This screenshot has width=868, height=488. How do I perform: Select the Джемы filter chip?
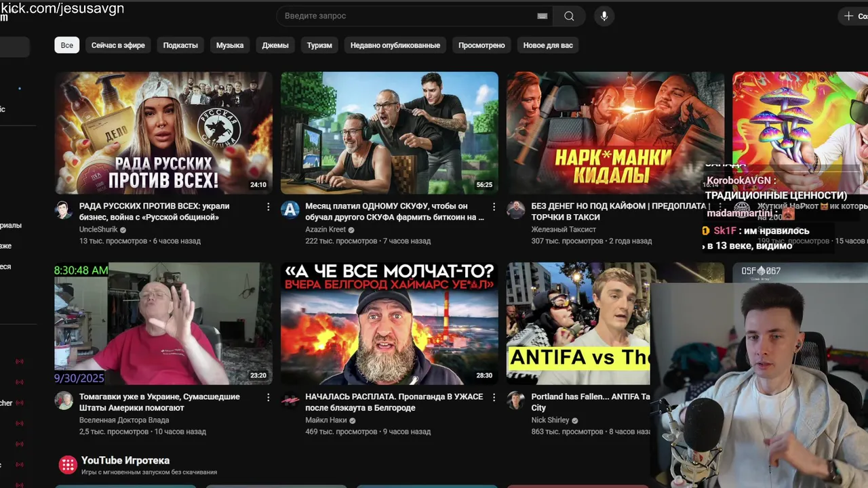275,45
